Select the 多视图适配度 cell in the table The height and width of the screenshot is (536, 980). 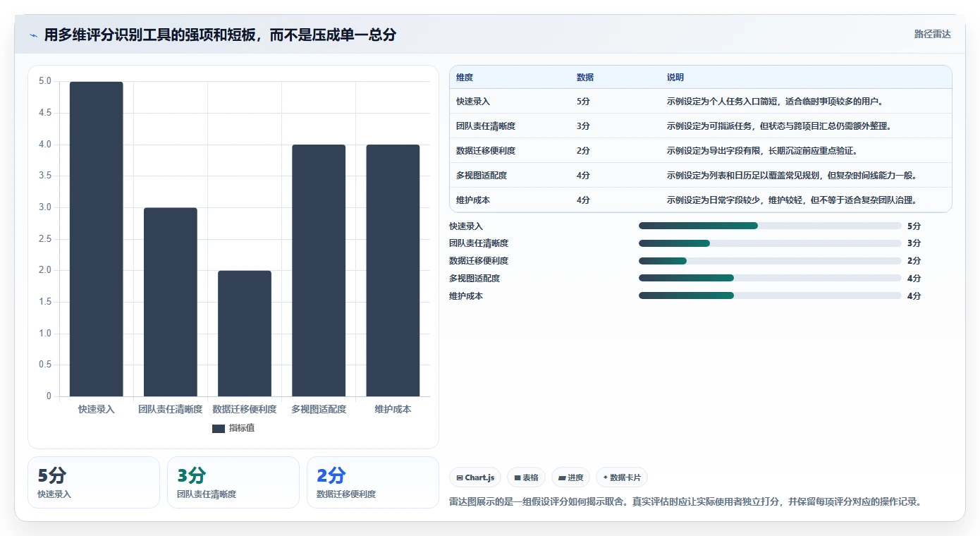[482, 176]
